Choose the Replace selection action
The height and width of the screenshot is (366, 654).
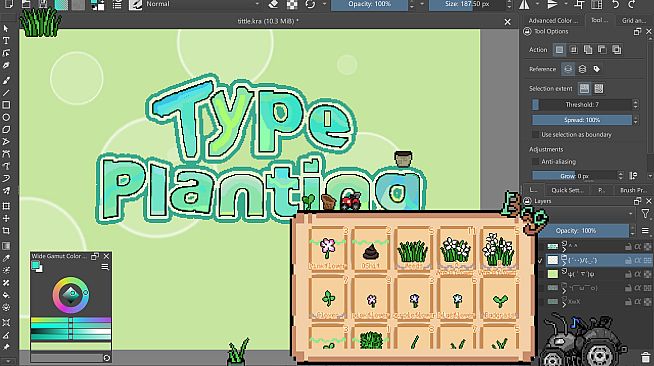tap(559, 50)
